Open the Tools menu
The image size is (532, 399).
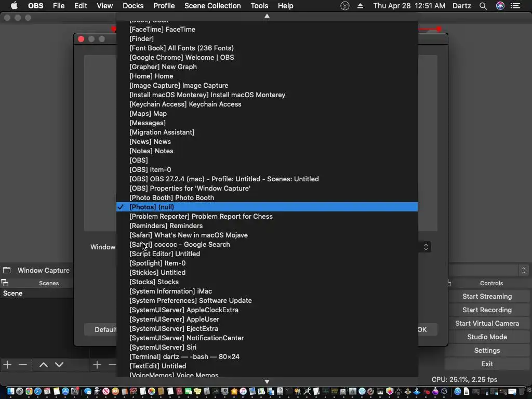259,6
